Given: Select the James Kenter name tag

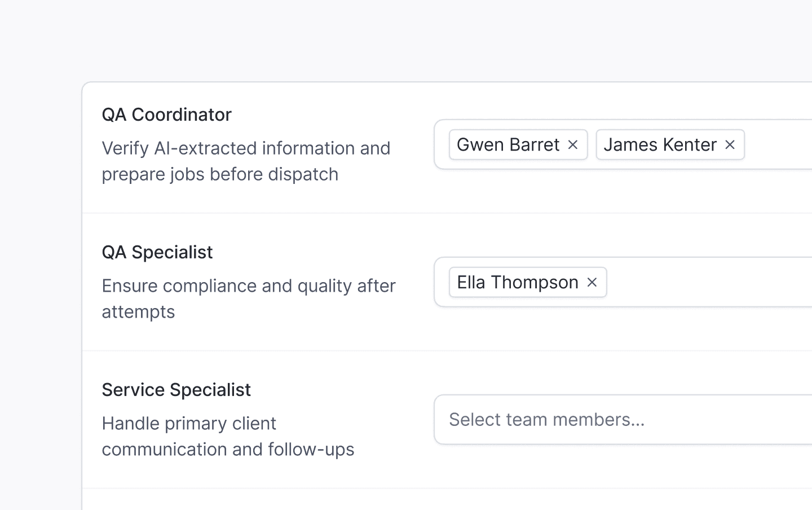Looking at the screenshot, I should (660, 145).
